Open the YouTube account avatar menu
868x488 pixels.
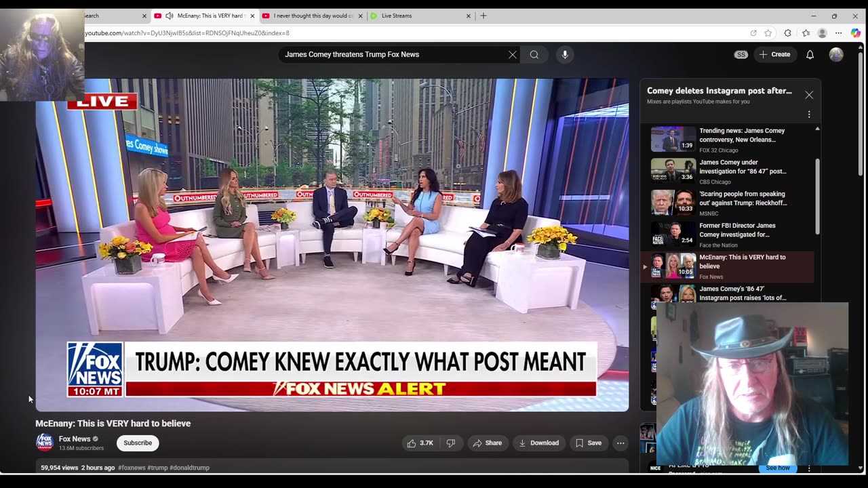point(836,55)
